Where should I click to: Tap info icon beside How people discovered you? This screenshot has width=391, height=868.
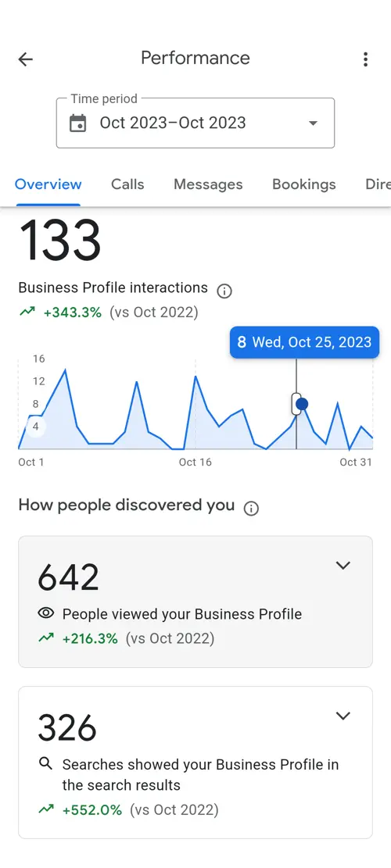pyautogui.click(x=251, y=508)
